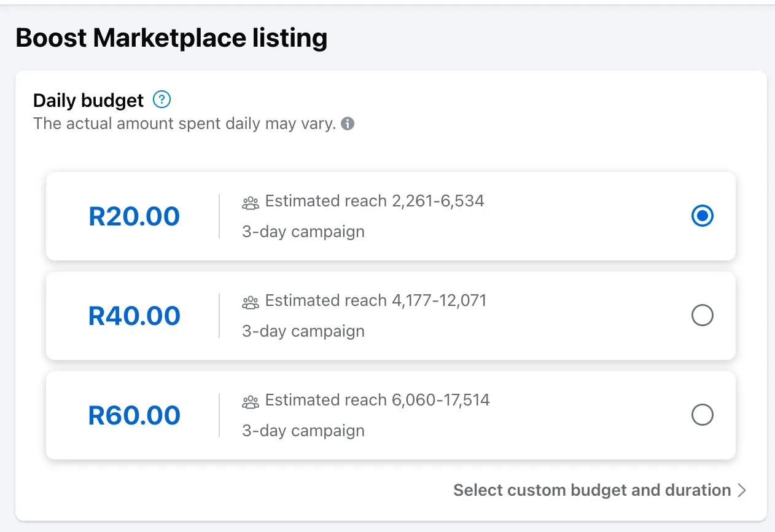Image resolution: width=775 pixels, height=532 pixels.
Task: Select the R40.00 budget radio button
Action: [702, 316]
